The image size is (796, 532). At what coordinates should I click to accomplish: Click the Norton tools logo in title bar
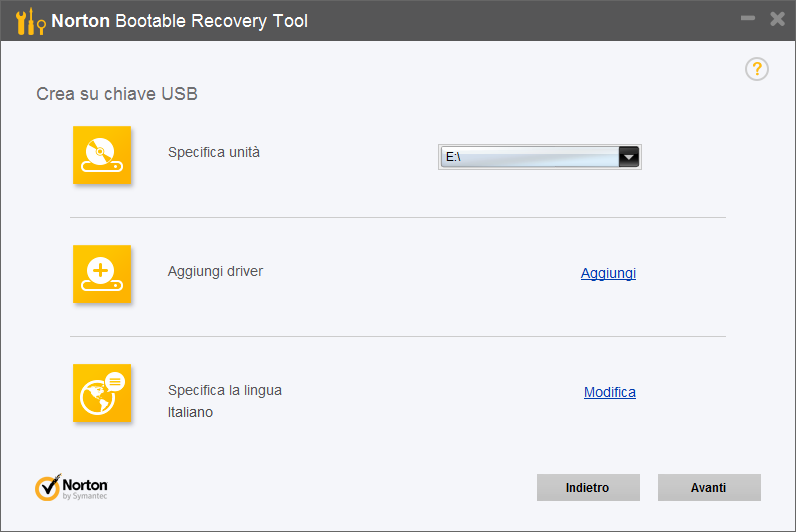pos(30,20)
